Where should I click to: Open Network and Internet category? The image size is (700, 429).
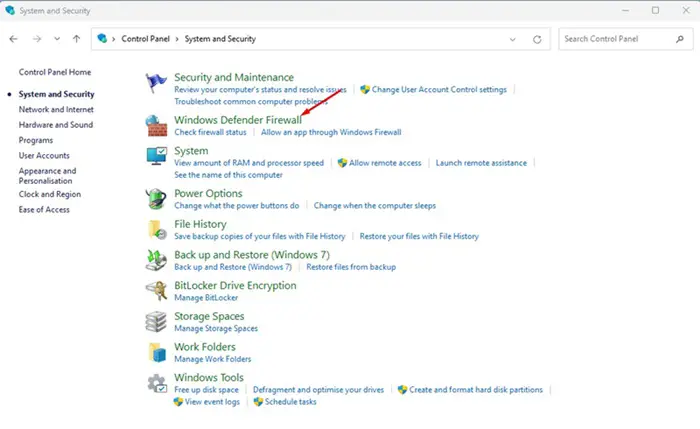pyautogui.click(x=56, y=109)
